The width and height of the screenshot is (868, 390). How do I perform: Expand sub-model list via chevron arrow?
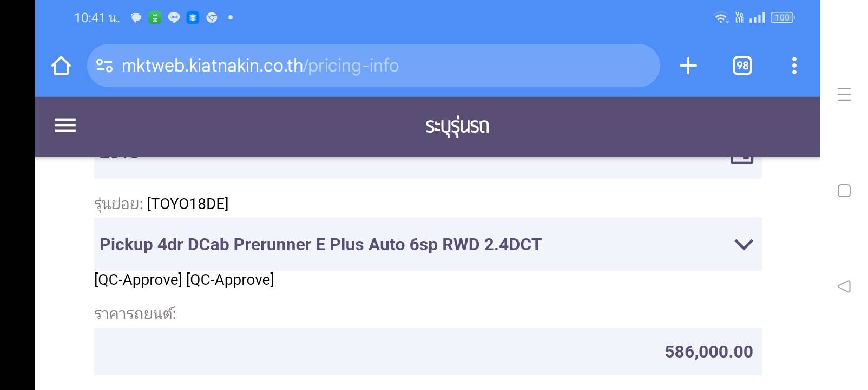744,245
